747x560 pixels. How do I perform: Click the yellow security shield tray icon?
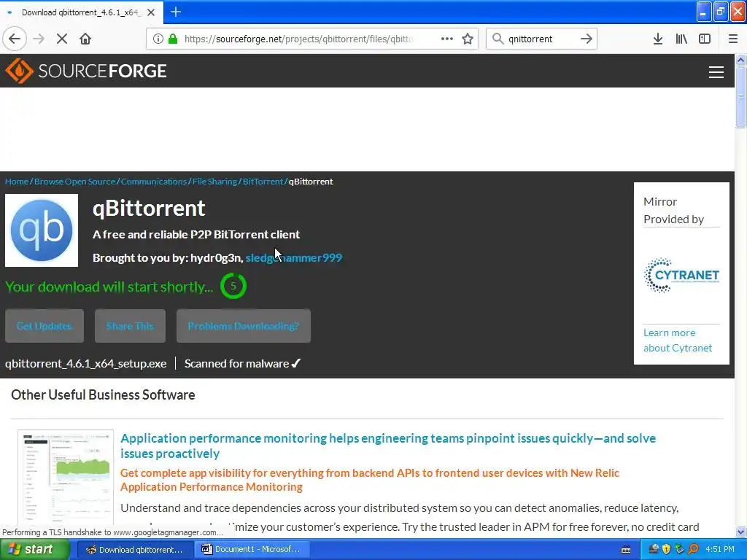[666, 550]
